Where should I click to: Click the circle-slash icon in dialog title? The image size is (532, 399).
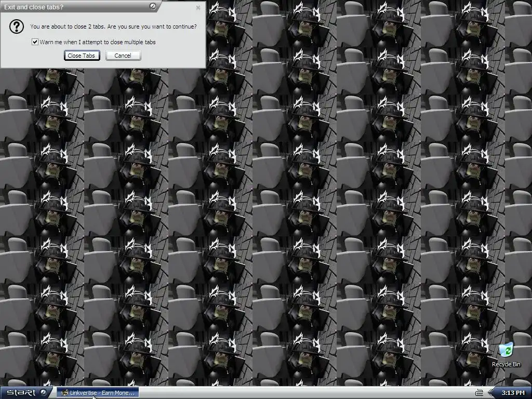click(153, 6)
